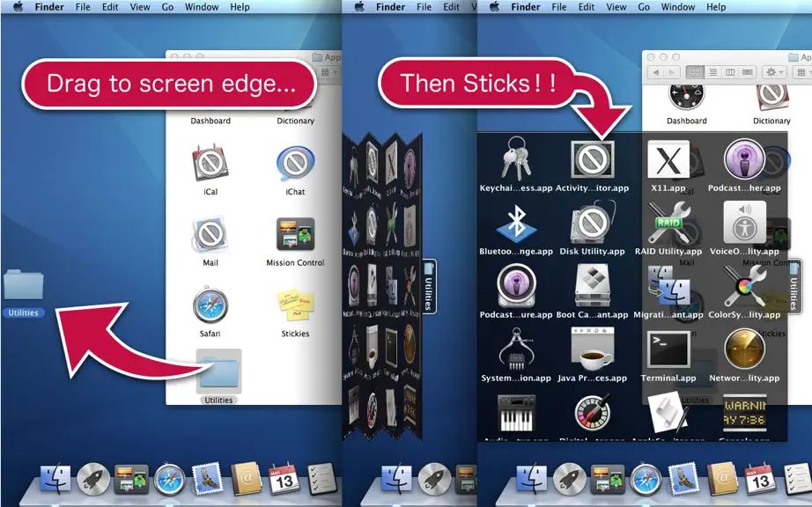Select the Mail app in left Finder window
812x507 pixels.
(210, 235)
